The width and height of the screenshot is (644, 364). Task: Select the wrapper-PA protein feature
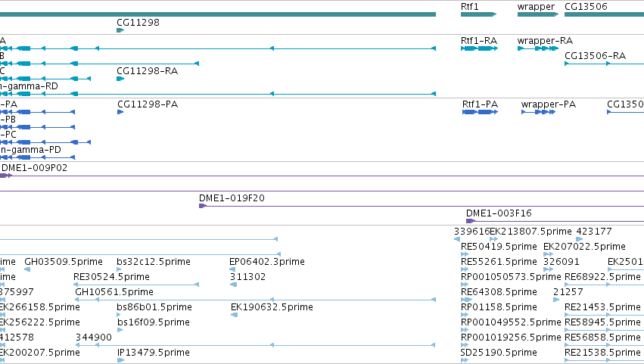point(539,112)
